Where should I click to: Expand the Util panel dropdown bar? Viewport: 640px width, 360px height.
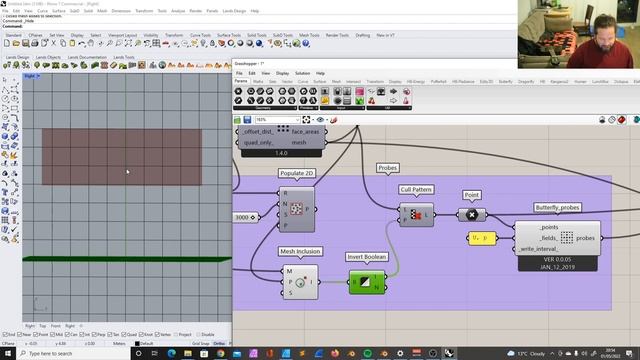[x=389, y=108]
